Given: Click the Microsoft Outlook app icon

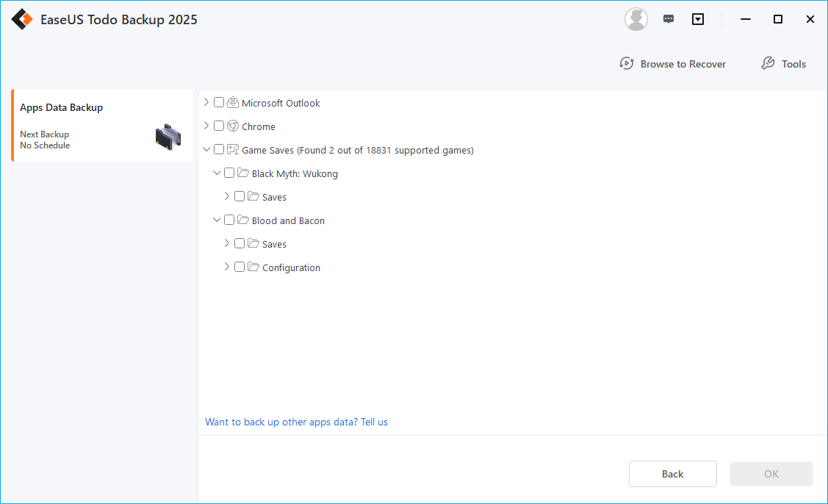Looking at the screenshot, I should (233, 103).
